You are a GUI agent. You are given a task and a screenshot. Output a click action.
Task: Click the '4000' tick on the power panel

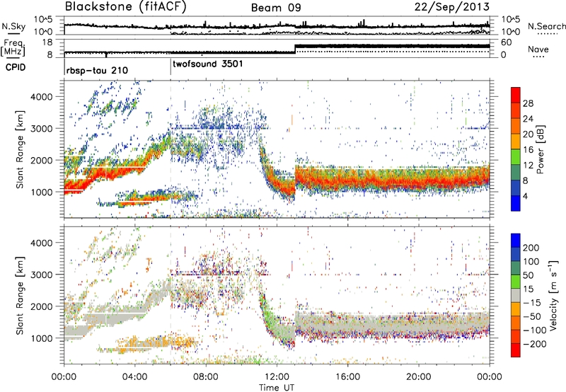coord(41,97)
